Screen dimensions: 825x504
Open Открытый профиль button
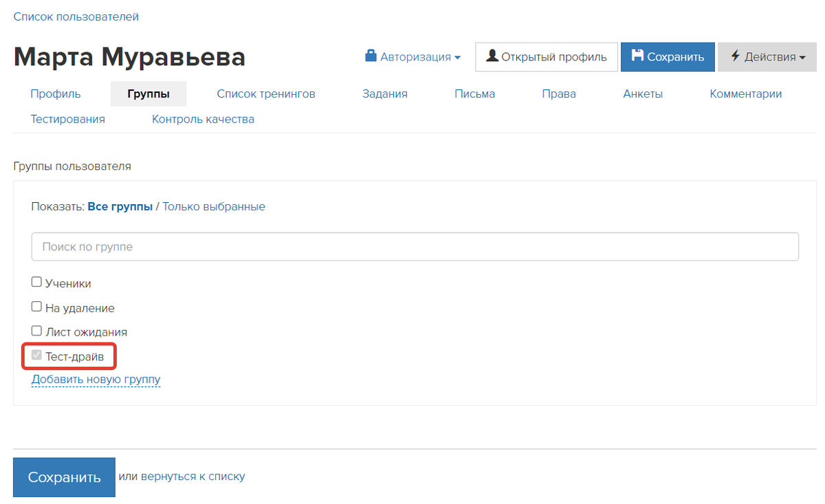pos(547,57)
